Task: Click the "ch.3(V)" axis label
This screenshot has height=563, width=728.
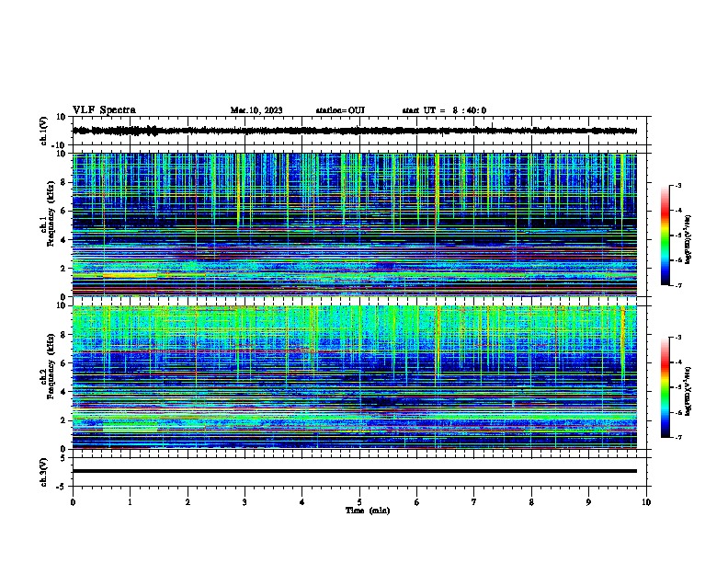Action: tap(44, 472)
